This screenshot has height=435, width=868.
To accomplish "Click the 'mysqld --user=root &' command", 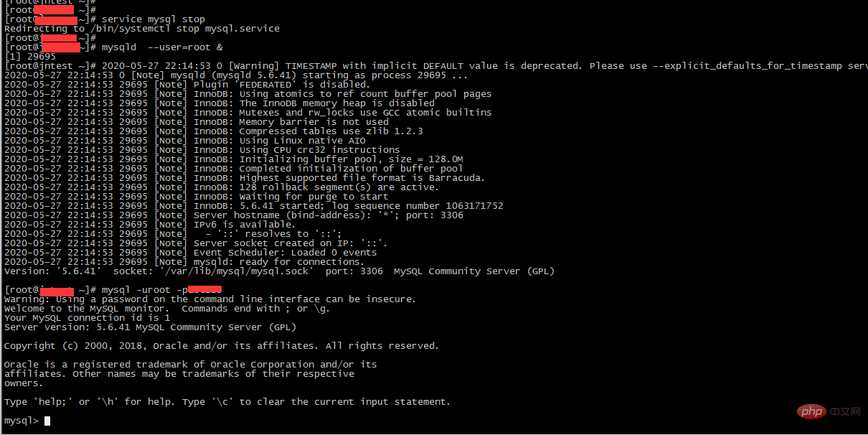I will [162, 47].
